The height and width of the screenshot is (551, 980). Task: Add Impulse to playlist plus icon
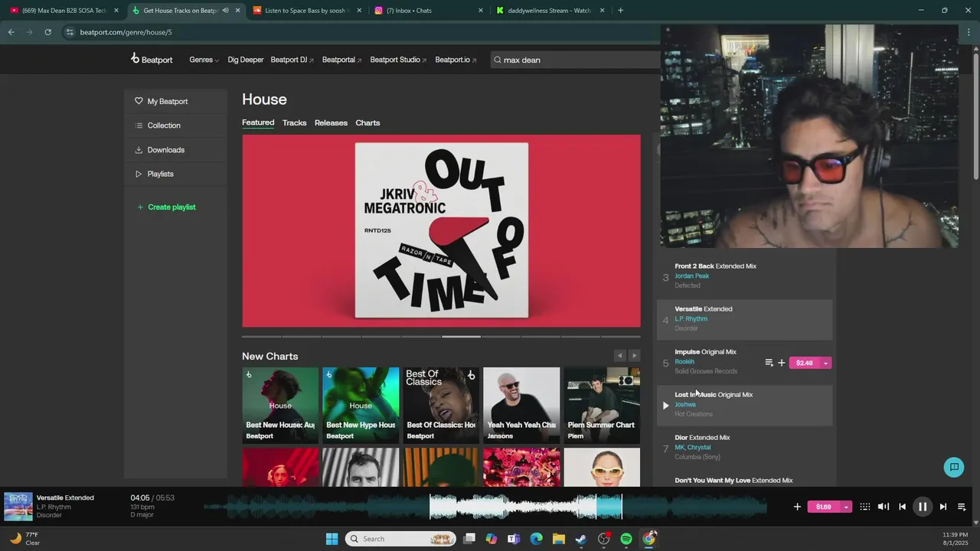[x=781, y=363]
